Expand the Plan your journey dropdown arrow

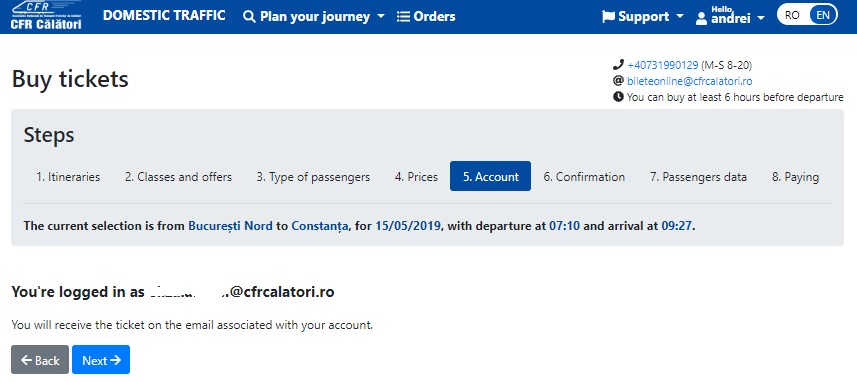coord(381,17)
